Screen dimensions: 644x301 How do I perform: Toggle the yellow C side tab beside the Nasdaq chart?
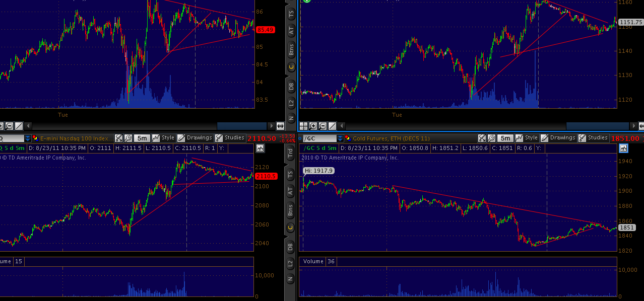(291, 227)
